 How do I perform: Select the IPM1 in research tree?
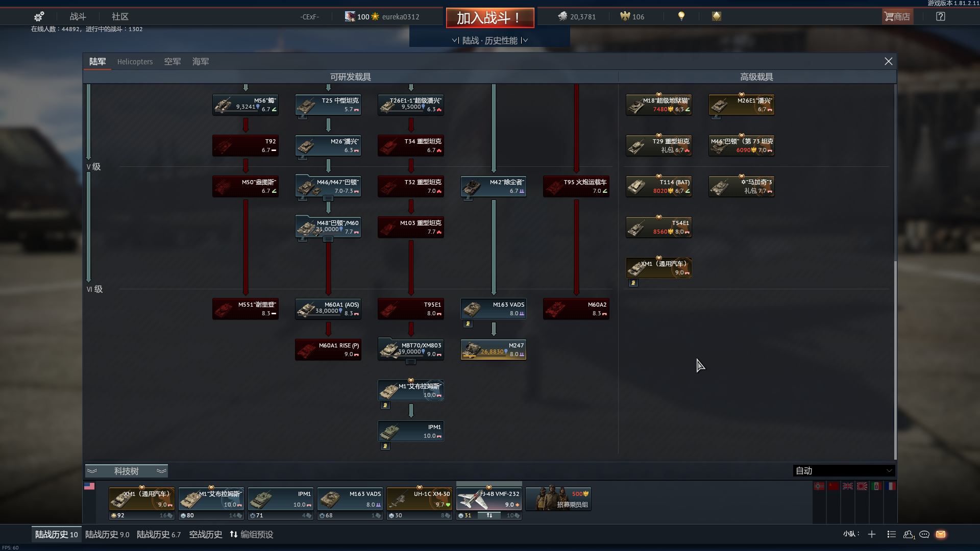pyautogui.click(x=411, y=431)
